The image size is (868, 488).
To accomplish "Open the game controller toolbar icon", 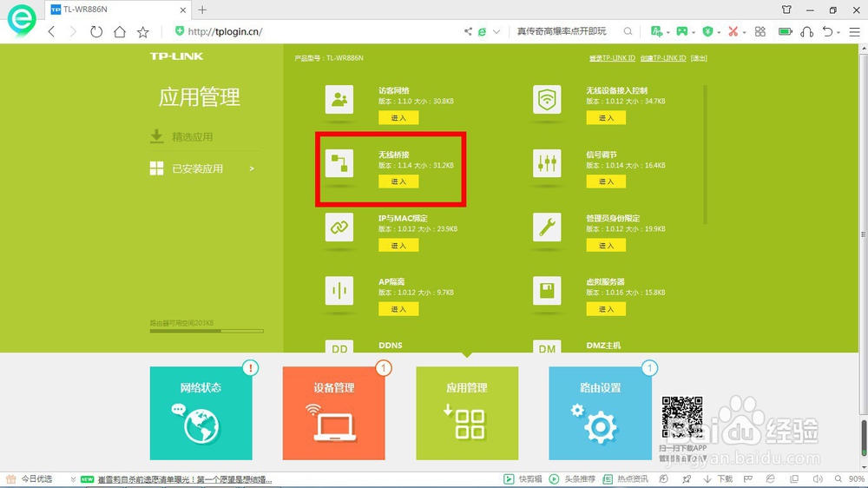I will [682, 31].
